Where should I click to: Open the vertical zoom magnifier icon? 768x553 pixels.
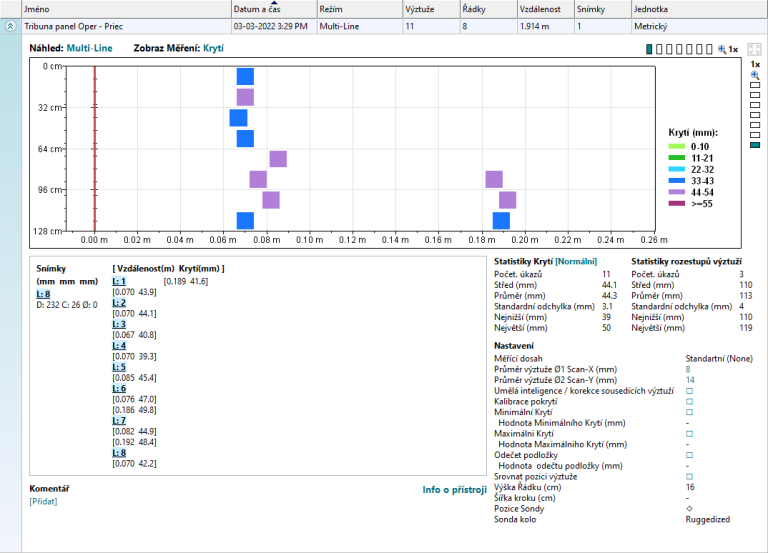pos(755,75)
